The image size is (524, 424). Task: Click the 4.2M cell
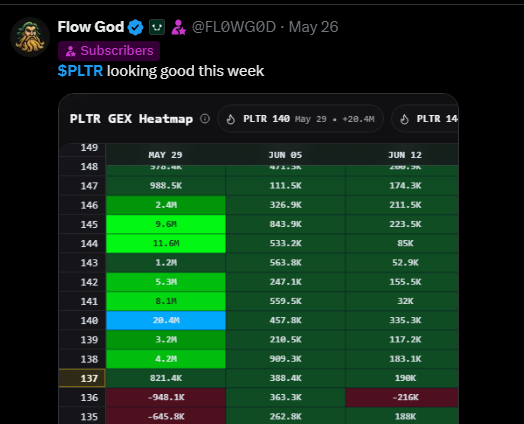(x=166, y=359)
